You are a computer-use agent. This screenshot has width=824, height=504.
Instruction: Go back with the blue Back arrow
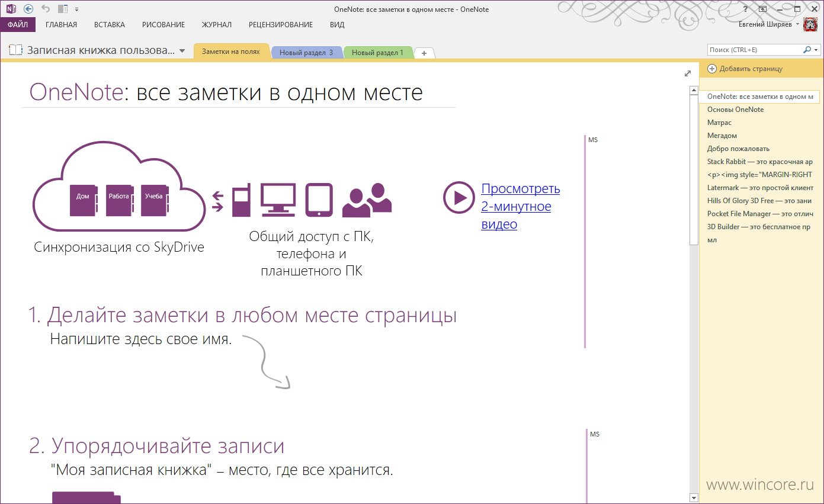pyautogui.click(x=28, y=9)
